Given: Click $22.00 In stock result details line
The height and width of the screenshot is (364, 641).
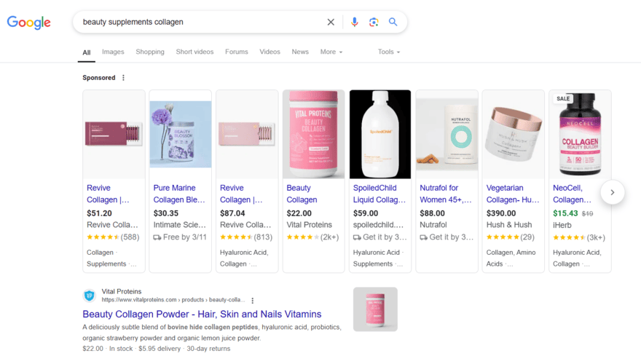Looking at the screenshot, I should click(156, 349).
